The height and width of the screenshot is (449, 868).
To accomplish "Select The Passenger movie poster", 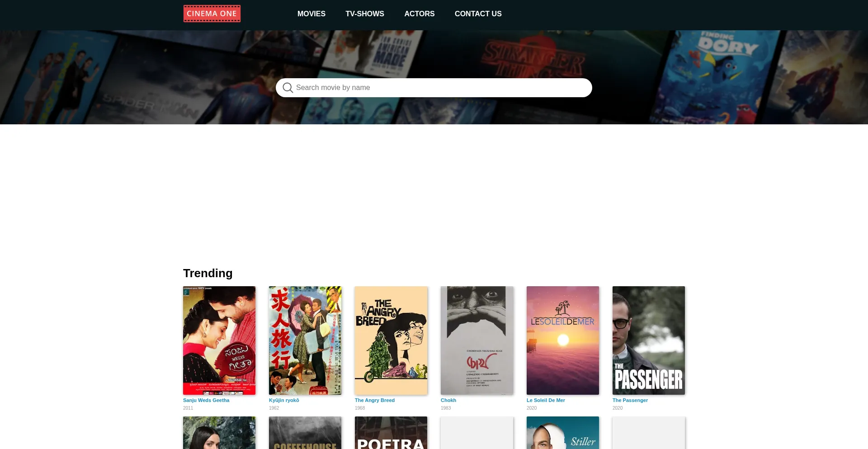I will point(648,340).
